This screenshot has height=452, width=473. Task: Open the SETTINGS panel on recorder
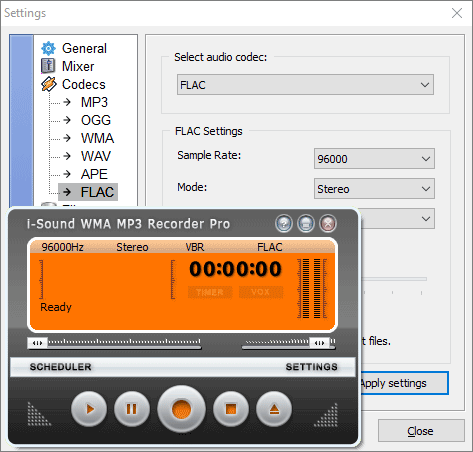tap(312, 367)
